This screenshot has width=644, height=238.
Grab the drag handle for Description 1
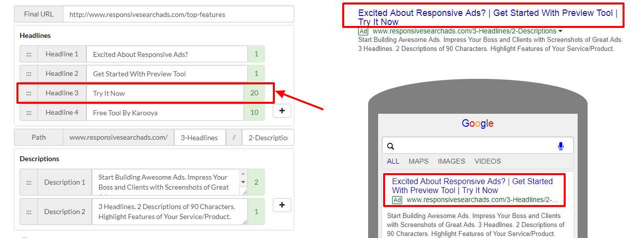click(x=28, y=182)
